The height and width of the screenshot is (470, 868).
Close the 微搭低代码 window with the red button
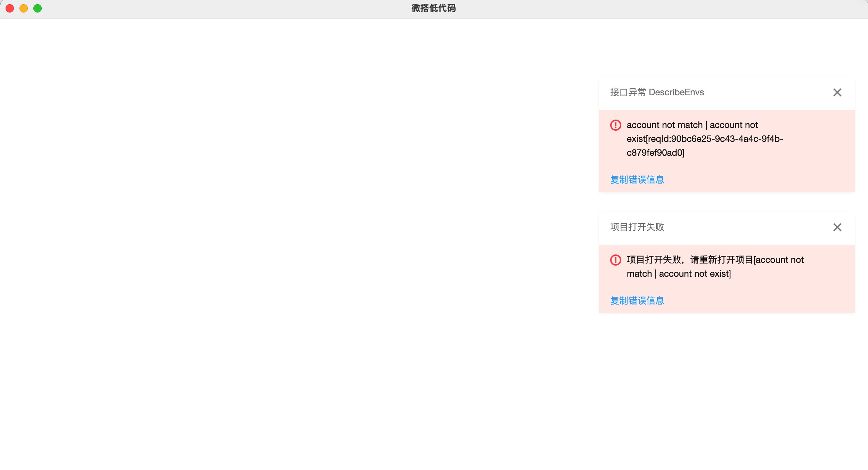(x=10, y=8)
